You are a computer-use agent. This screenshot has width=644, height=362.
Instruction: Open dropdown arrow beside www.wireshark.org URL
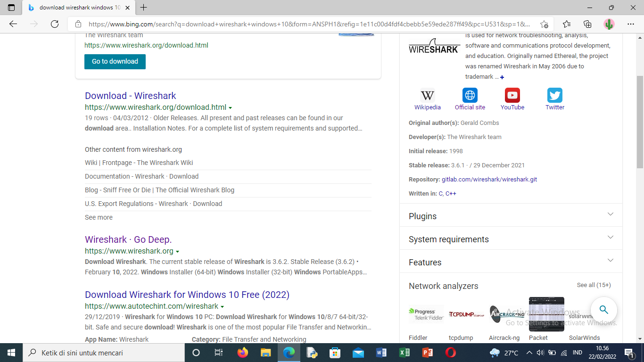pyautogui.click(x=177, y=252)
